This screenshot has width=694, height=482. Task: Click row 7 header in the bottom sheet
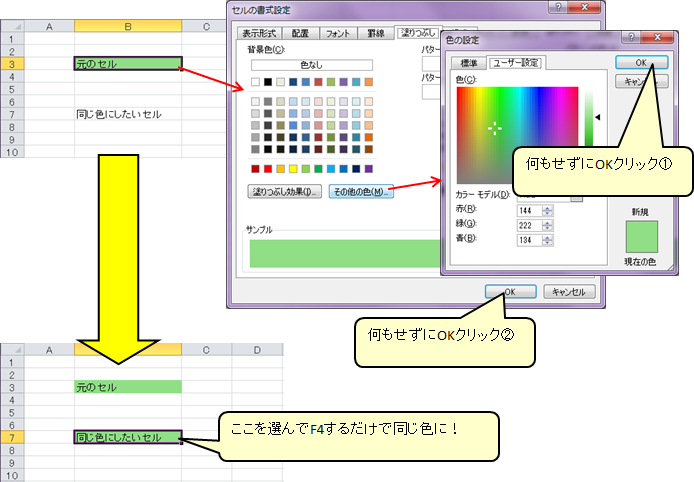(x=12, y=437)
